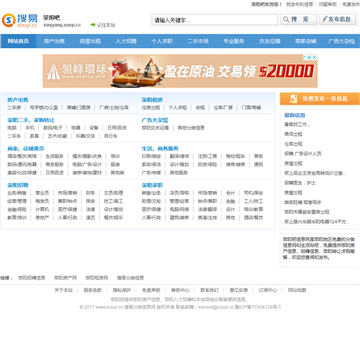Image resolution: width=360 pixels, height=360 pixels.
Task: Choose the 家具 category
Action: coord(34,136)
